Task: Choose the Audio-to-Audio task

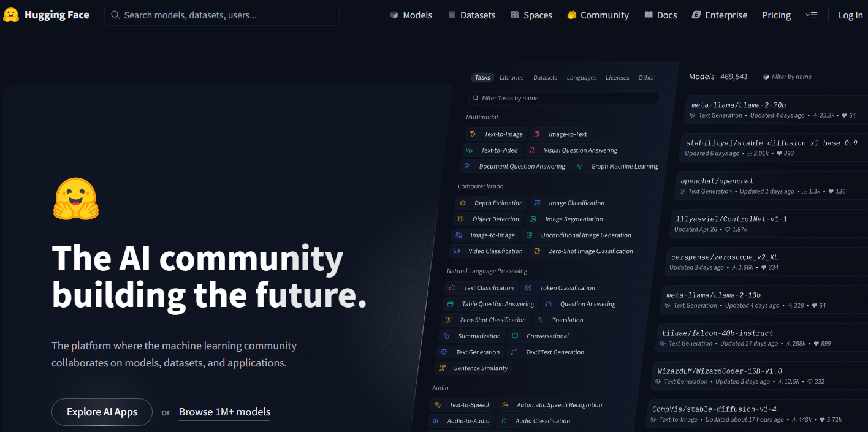Action: pyautogui.click(x=461, y=421)
